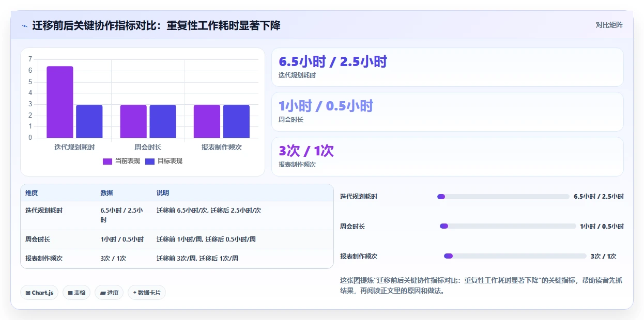
Task: Click the purple 当前表现 bar for 迭代规划耗时
Action: pos(60,102)
